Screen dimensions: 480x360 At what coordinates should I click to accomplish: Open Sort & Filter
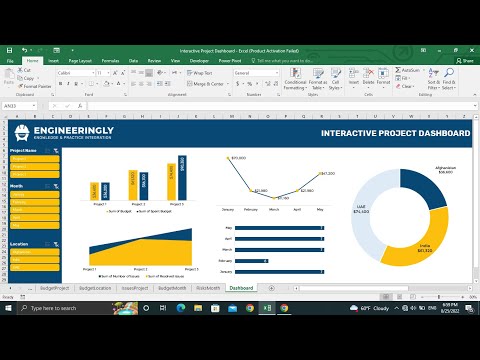pyautogui.click(x=434, y=79)
